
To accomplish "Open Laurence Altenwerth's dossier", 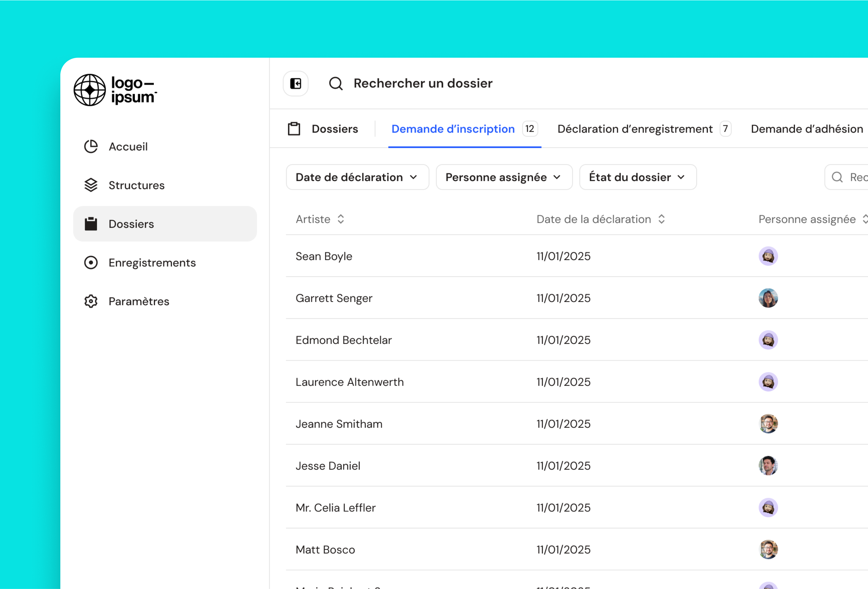I will (x=349, y=382).
